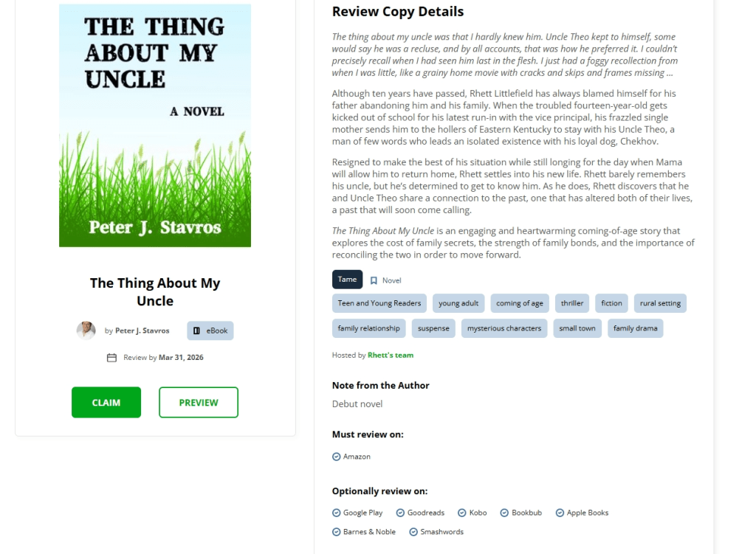Click the eBook format icon
This screenshot has width=756, height=554.
(x=196, y=331)
